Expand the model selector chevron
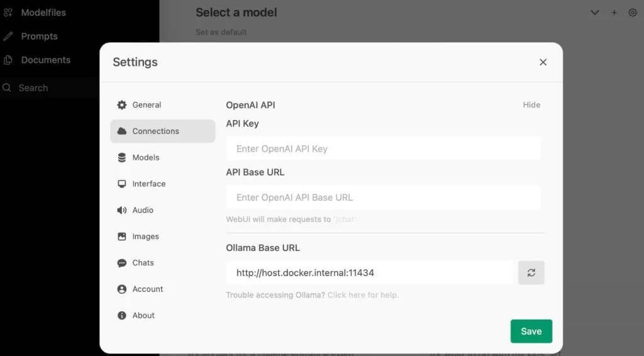 pyautogui.click(x=594, y=13)
